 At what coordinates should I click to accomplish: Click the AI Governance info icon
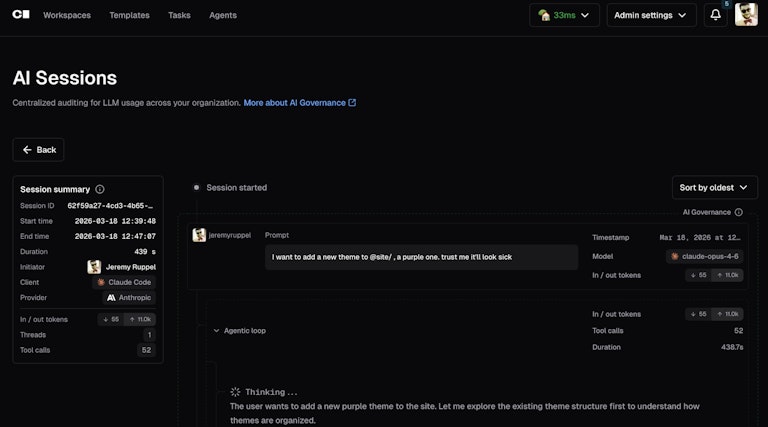[739, 212]
